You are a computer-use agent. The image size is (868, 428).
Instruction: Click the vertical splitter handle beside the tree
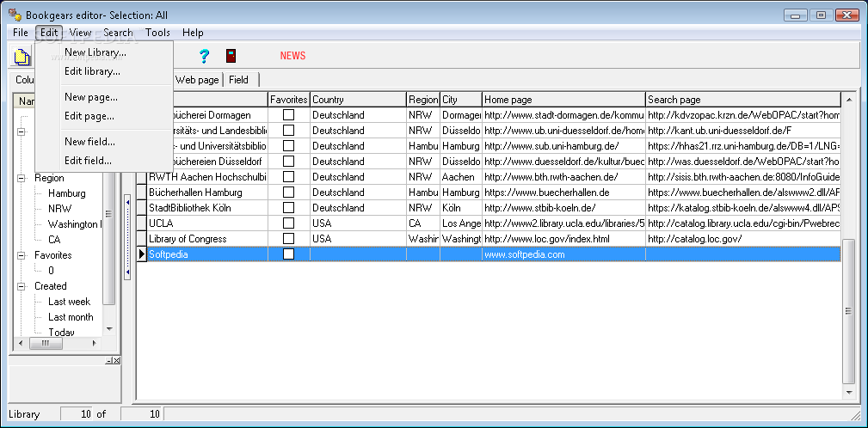(x=128, y=238)
